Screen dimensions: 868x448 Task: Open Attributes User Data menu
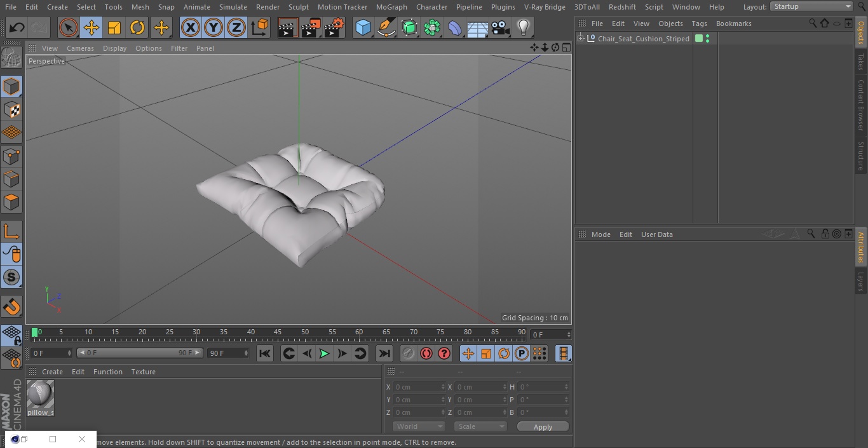656,234
